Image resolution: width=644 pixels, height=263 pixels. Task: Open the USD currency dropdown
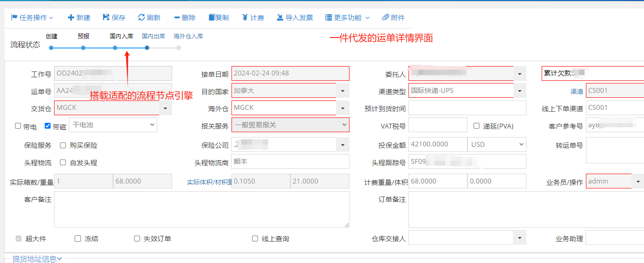pyautogui.click(x=497, y=145)
